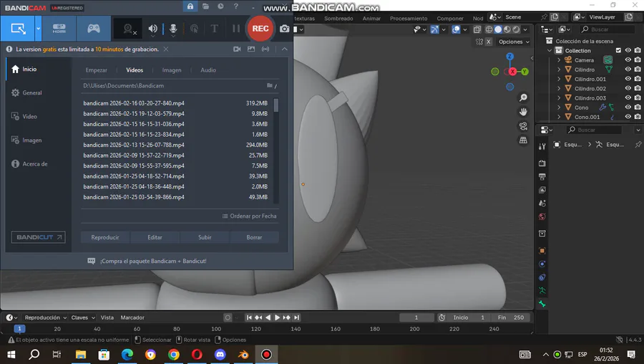The width and height of the screenshot is (644, 364).
Task: Toggle perspective/orthographic grid icon
Action: click(523, 140)
